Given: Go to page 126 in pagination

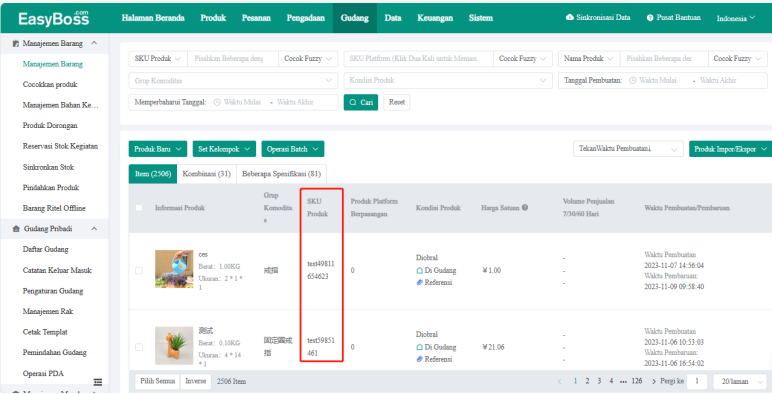Looking at the screenshot, I should 637,381.
